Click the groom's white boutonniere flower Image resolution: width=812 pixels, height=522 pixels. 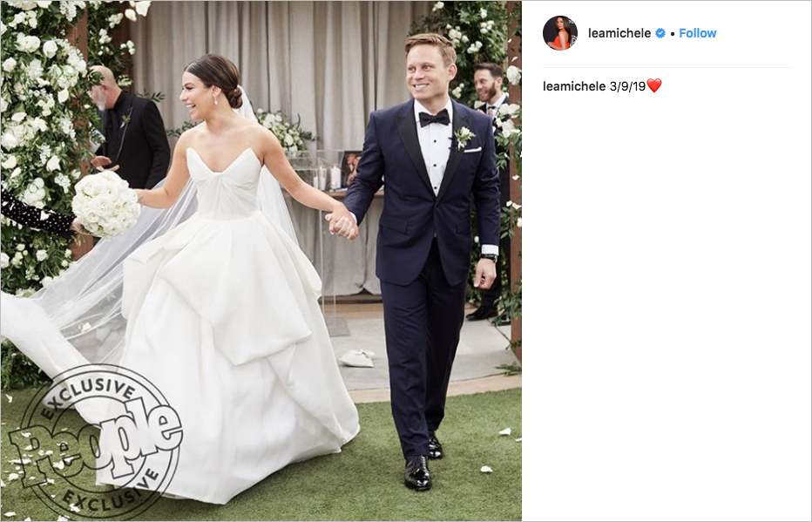click(x=463, y=136)
